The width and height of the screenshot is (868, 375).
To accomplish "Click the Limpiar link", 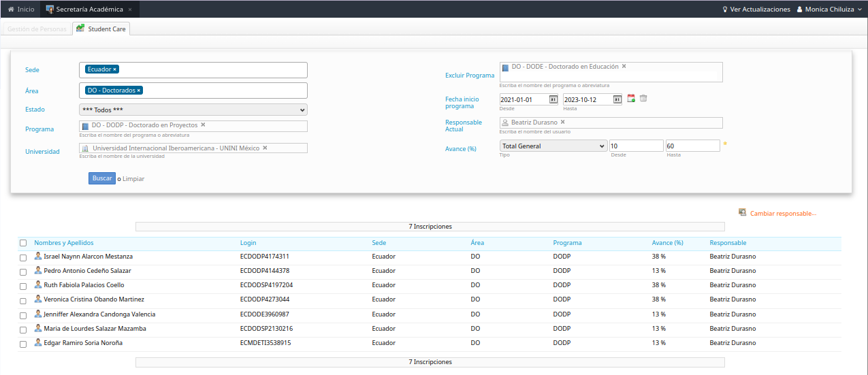I will click(133, 179).
